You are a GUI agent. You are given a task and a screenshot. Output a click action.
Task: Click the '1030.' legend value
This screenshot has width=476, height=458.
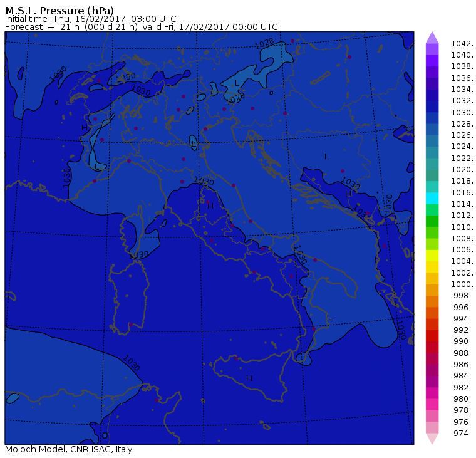[x=462, y=112]
